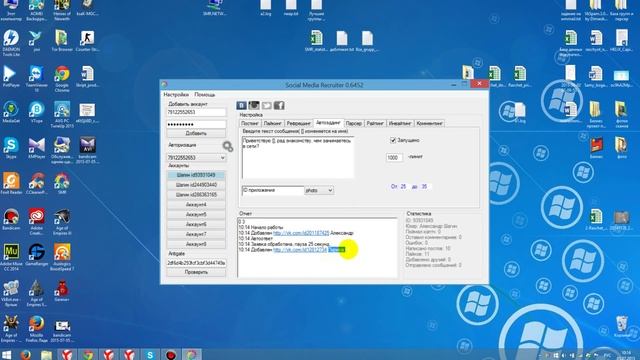
Task: Select account Шагин id244903440
Action: pos(196,185)
